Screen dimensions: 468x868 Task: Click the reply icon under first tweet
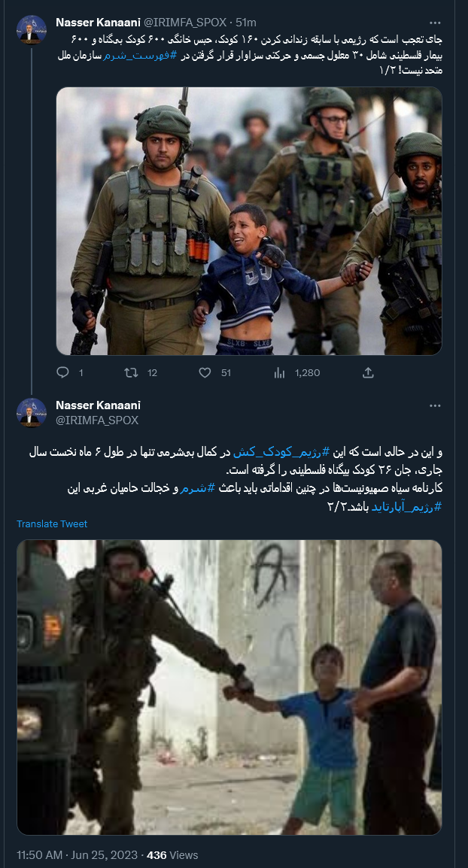pyautogui.click(x=62, y=372)
